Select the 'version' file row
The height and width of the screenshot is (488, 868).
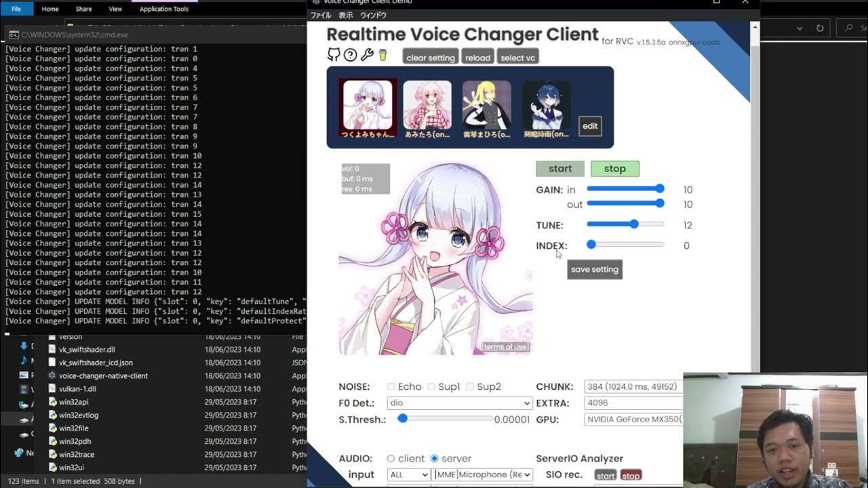tap(176, 337)
